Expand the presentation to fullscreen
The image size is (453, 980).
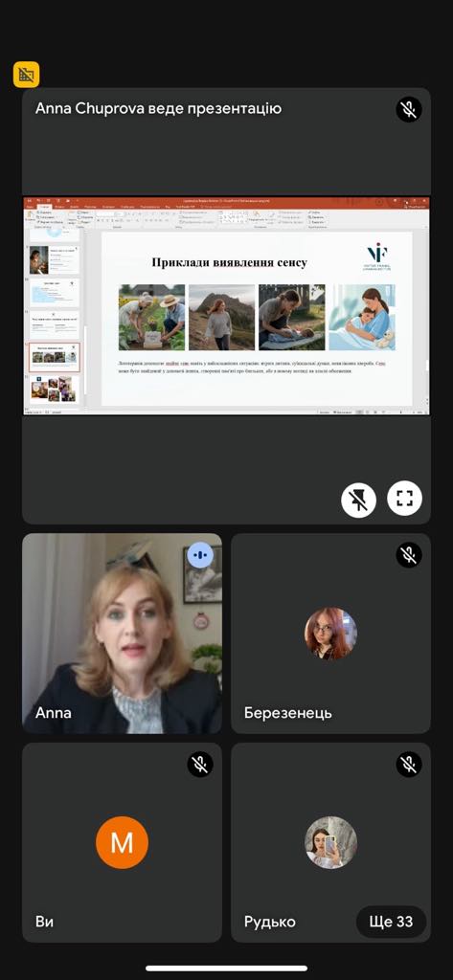(405, 498)
